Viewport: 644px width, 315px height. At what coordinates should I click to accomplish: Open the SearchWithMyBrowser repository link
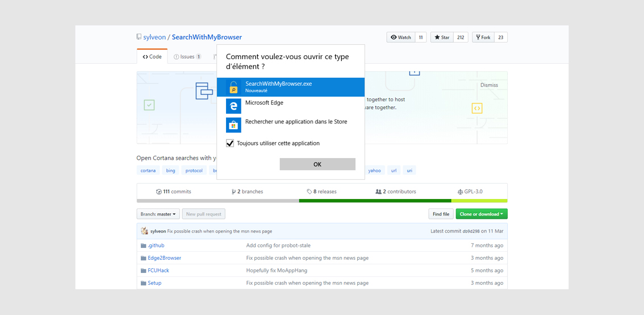click(x=207, y=37)
